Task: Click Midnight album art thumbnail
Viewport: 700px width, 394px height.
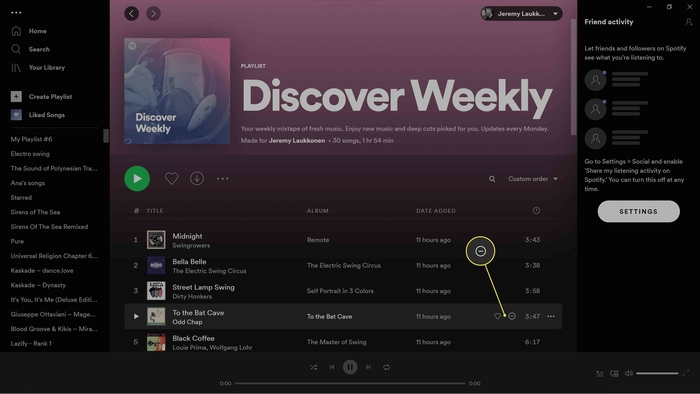Action: click(x=156, y=240)
